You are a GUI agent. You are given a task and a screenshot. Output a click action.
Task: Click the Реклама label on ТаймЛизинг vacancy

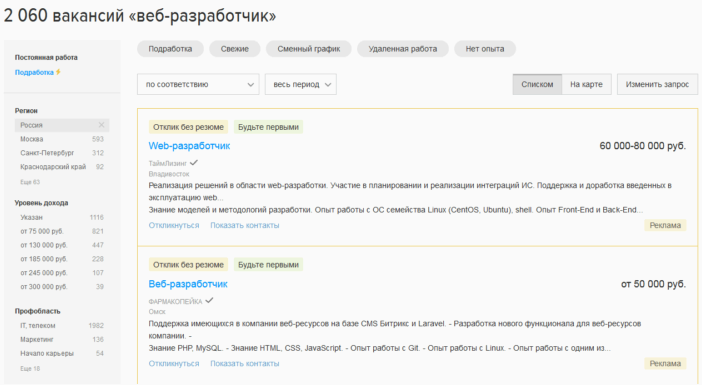click(x=665, y=225)
